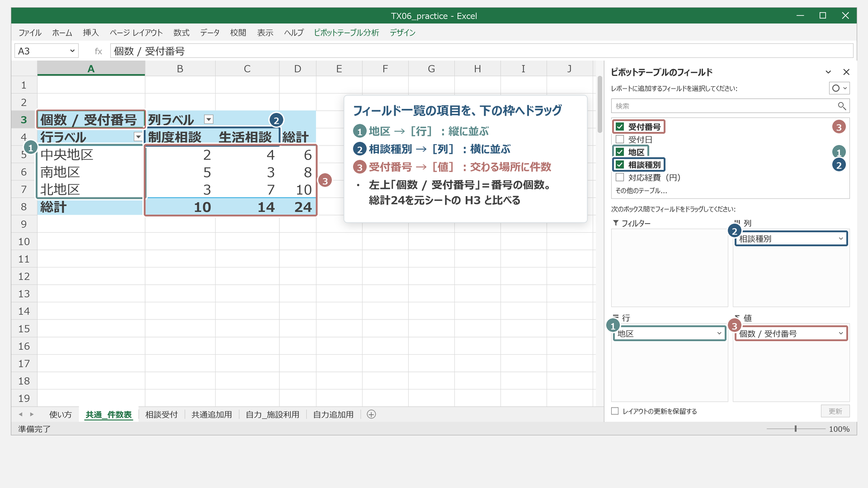Select the 南地区 cell
The width and height of the screenshot is (868, 488).
tap(90, 172)
